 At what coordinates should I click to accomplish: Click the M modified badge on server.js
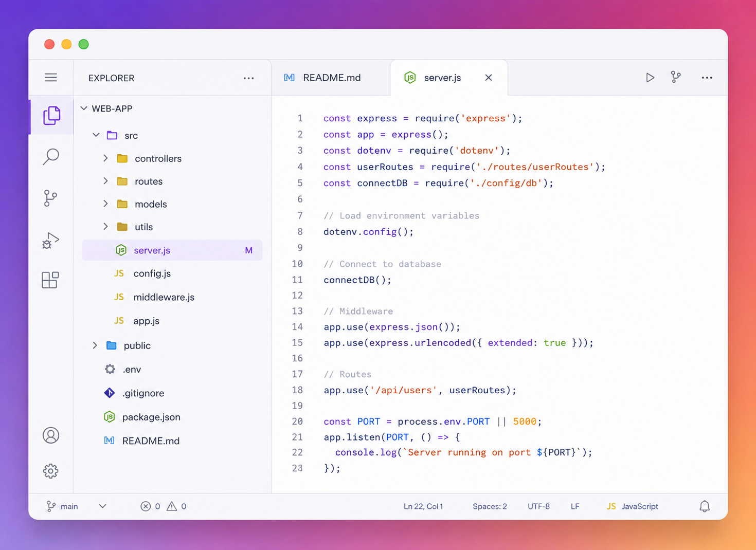tap(249, 250)
